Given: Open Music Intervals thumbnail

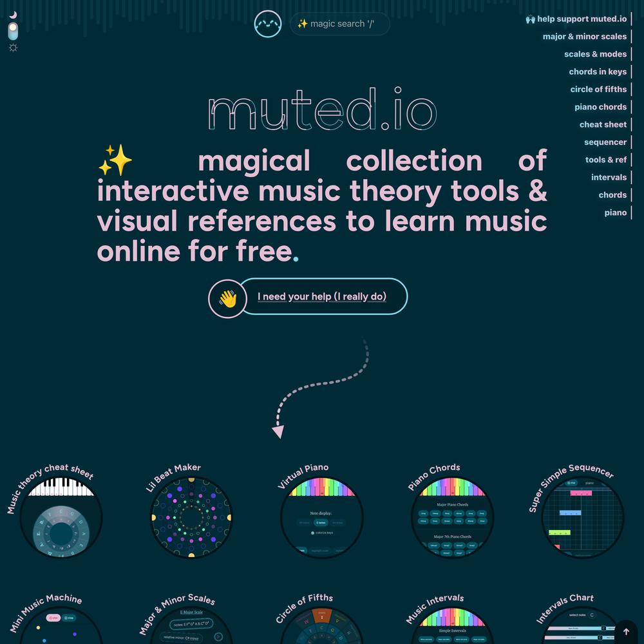Looking at the screenshot, I should pos(452,625).
